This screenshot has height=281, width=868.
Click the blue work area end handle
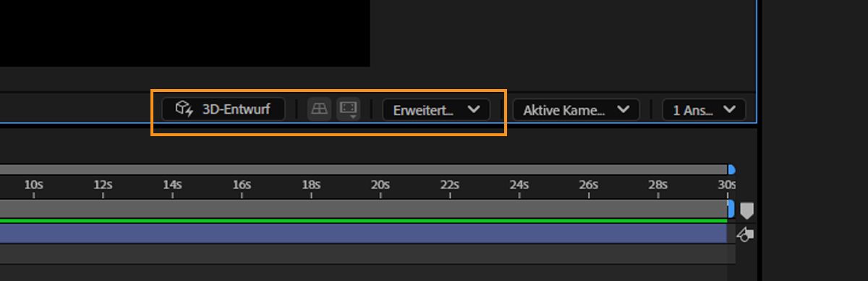pyautogui.click(x=731, y=209)
